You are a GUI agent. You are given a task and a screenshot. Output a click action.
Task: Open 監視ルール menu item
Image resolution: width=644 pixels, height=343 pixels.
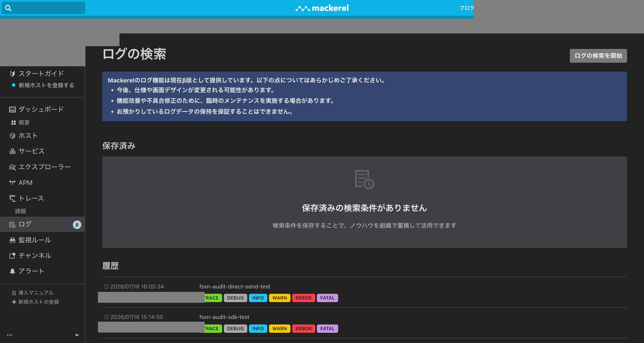point(35,240)
